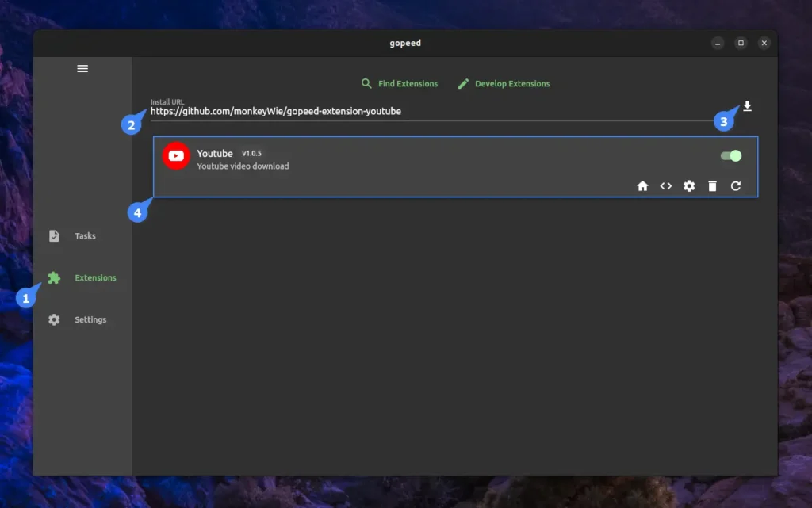Click the green Extensions puzzle icon
The height and width of the screenshot is (508, 812).
(x=54, y=278)
